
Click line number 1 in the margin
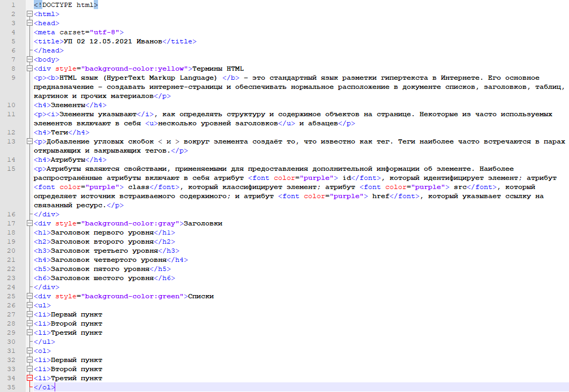pos(13,5)
